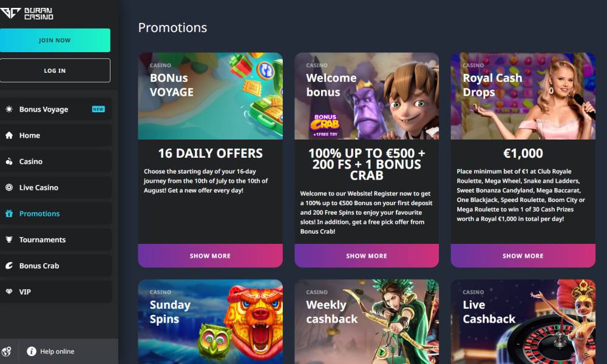
Task: Click the Bonus Crab claw icon
Action: (x=9, y=266)
